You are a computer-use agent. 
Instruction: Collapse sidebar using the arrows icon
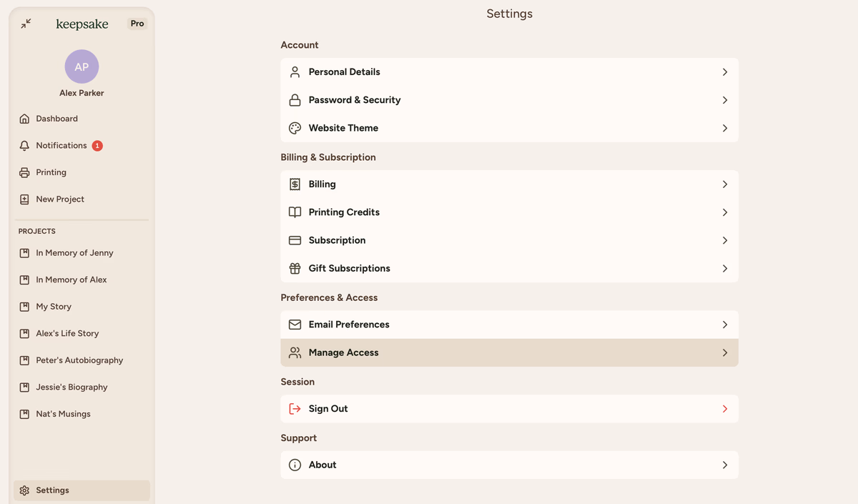26,24
